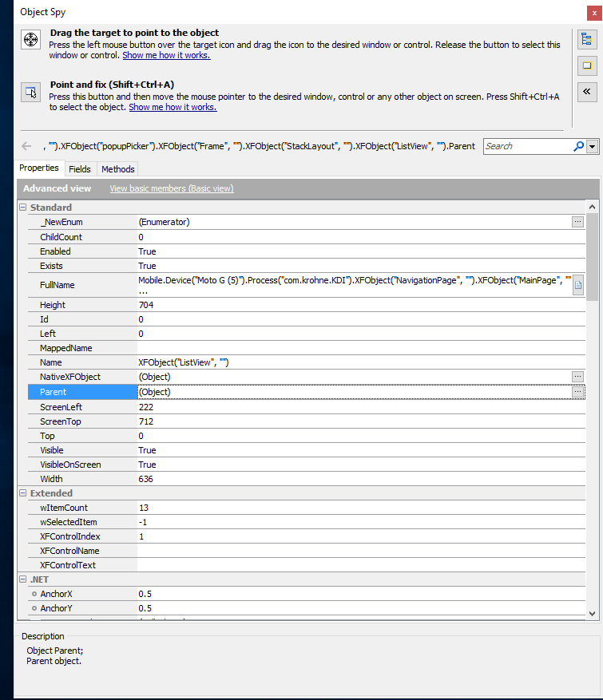Screen dimensions: 603x700
Task: Click the object tree icon at top right
Action: 586,39
